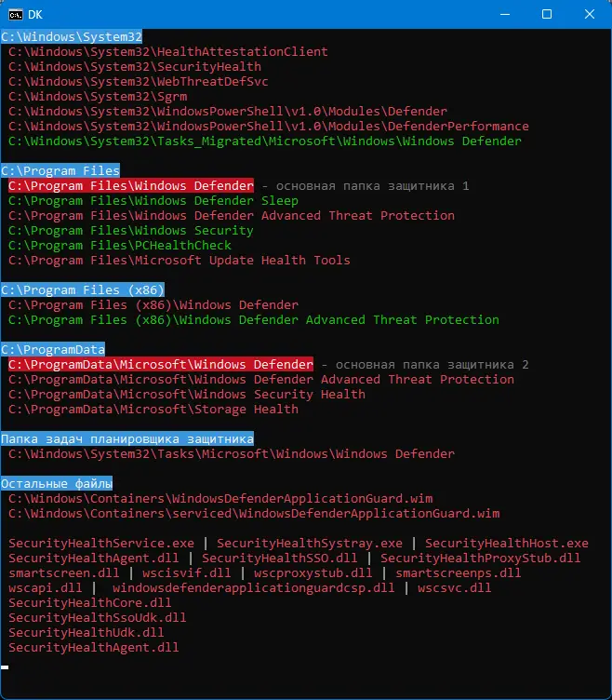Click wscsvc.dll file name

(455, 588)
